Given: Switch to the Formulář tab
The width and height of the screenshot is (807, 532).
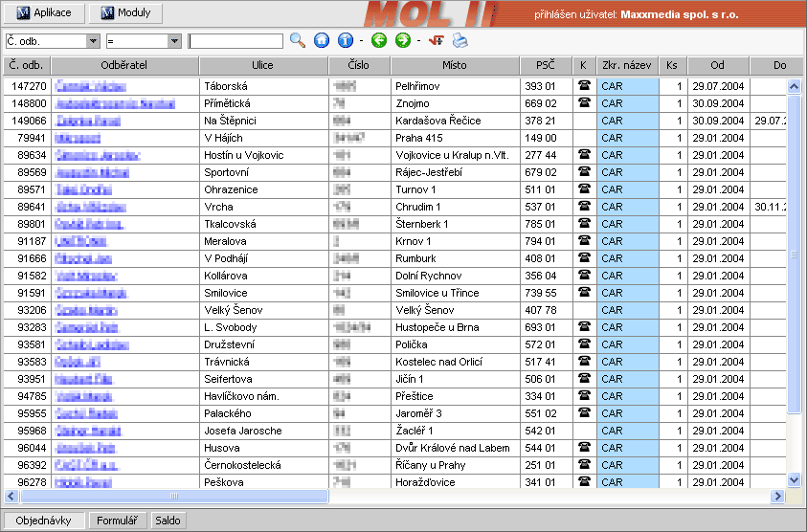Looking at the screenshot, I should coord(118,521).
